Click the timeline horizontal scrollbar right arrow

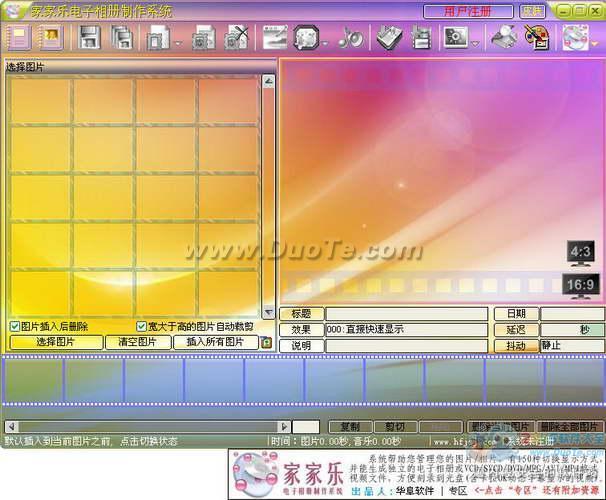coord(284,427)
